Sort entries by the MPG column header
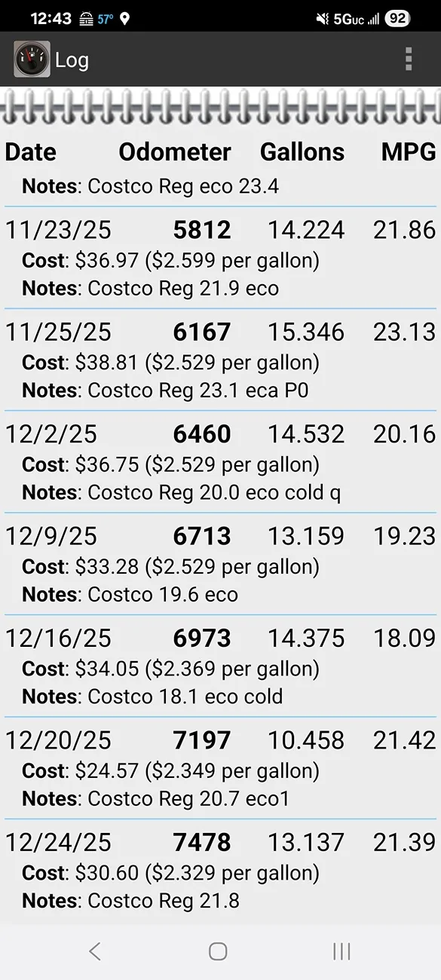The height and width of the screenshot is (980, 441). click(406, 152)
